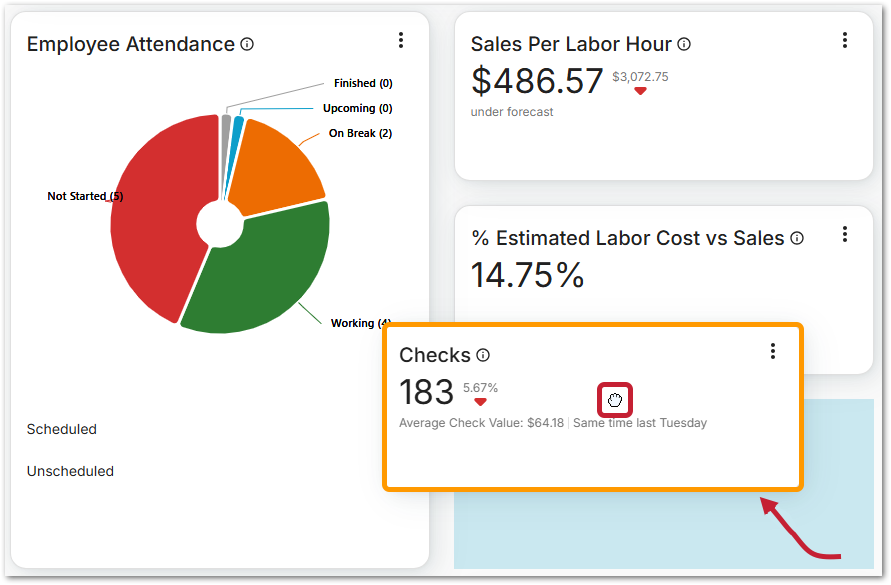Open the Sales Per Labor Hour options menu
The height and width of the screenshot is (585, 891).
(845, 40)
